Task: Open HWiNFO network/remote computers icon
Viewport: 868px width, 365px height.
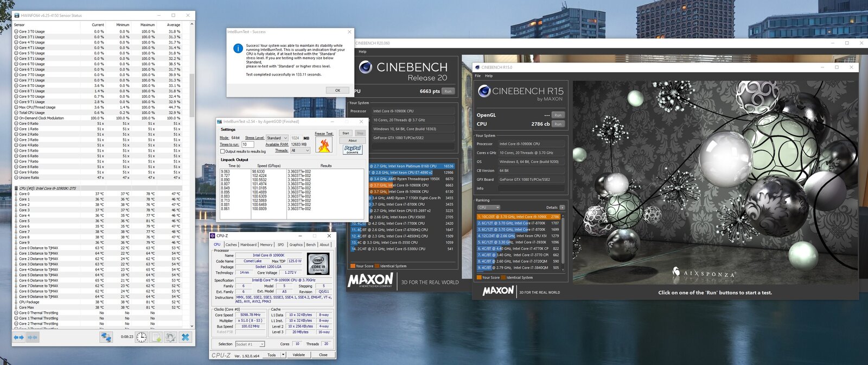Action: (106, 337)
